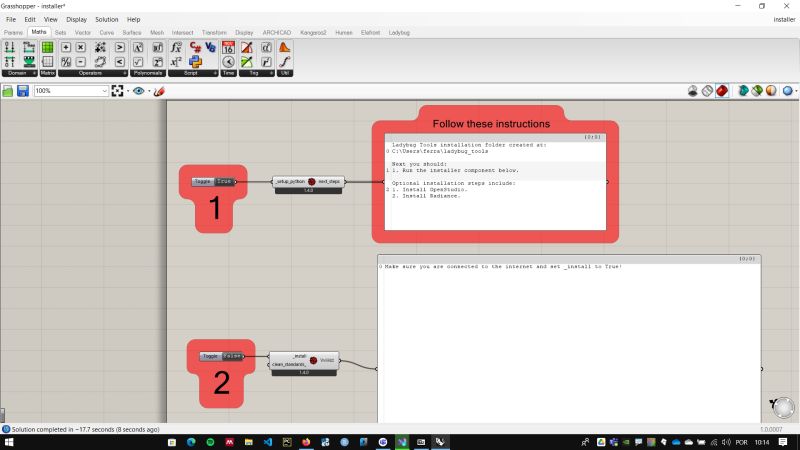Select the Power of 2 icon

[x=158, y=62]
